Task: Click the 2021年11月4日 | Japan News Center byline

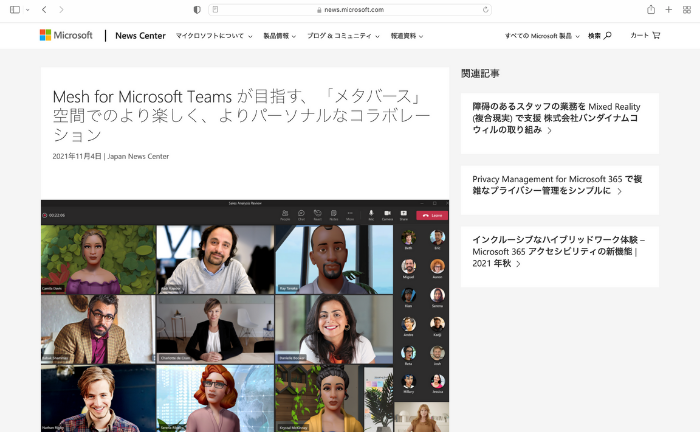Action: [111, 156]
